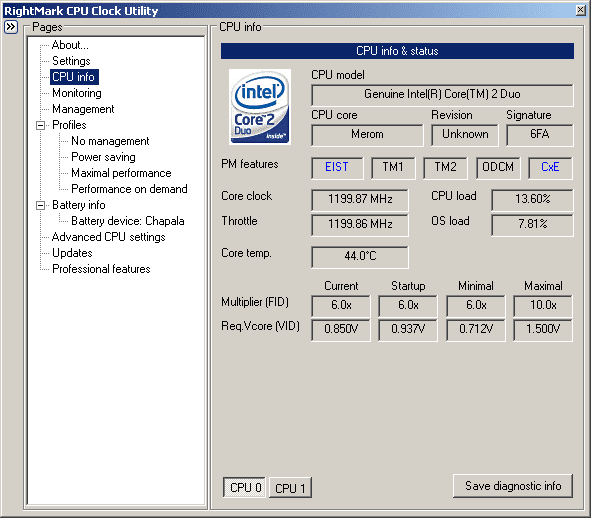The height and width of the screenshot is (518, 591).
Task: Open the Management page
Action: pos(83,109)
